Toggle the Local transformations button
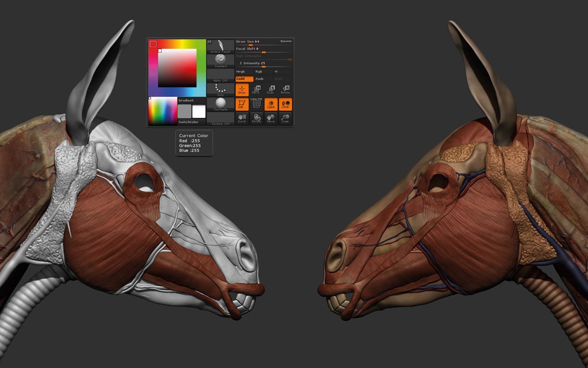 tap(285, 104)
